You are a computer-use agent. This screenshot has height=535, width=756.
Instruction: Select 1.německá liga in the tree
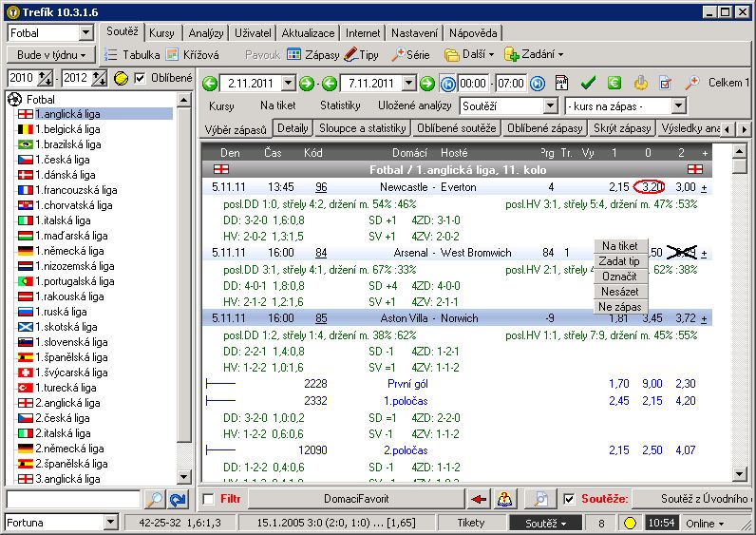tap(69, 251)
